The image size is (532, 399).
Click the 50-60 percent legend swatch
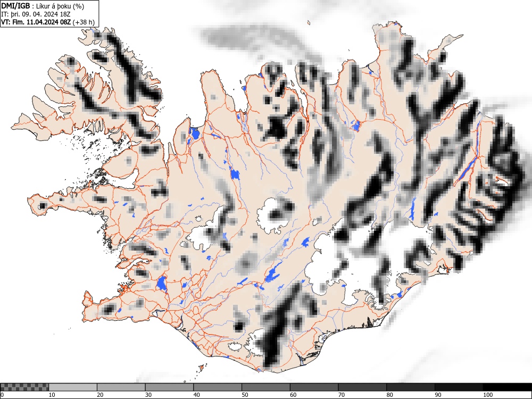265,387
